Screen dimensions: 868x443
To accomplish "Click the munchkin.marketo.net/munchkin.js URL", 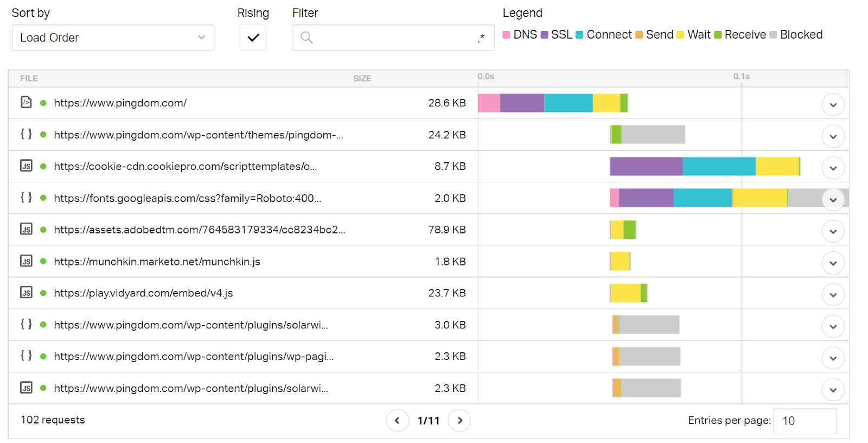I will pos(157,261).
